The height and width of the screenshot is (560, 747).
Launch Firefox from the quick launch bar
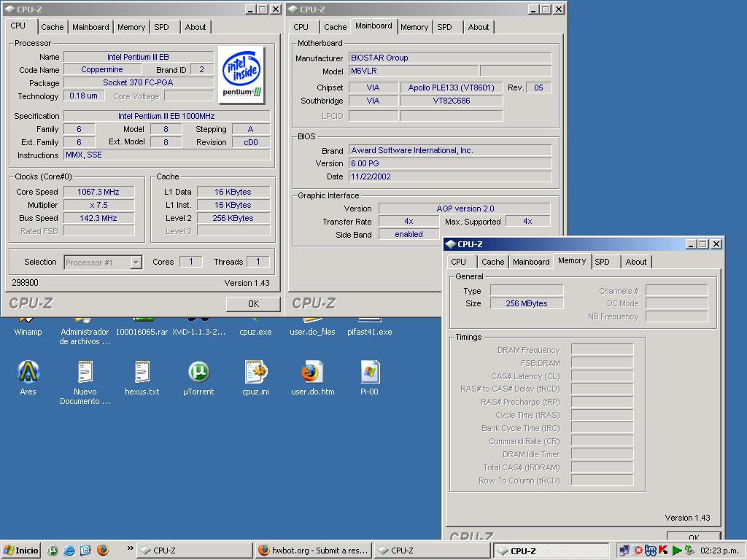coord(102,551)
